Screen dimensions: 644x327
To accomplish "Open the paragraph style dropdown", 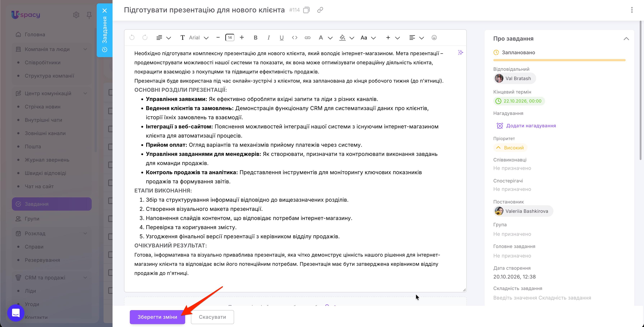I will (163, 38).
